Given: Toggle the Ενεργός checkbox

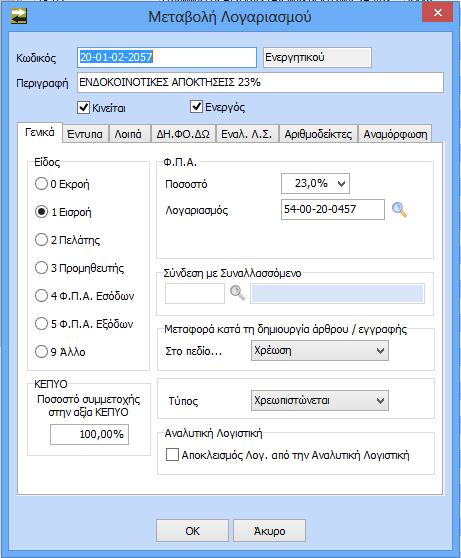Looking at the screenshot, I should (196, 107).
